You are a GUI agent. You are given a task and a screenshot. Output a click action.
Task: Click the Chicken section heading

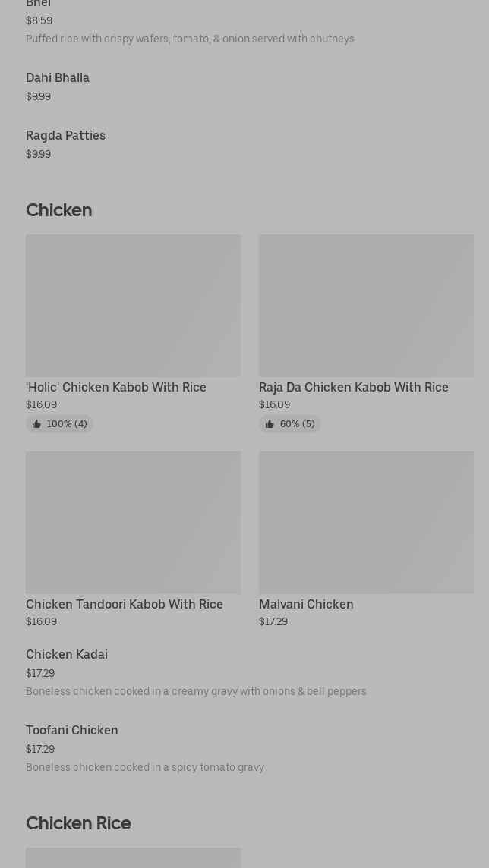[59, 209]
